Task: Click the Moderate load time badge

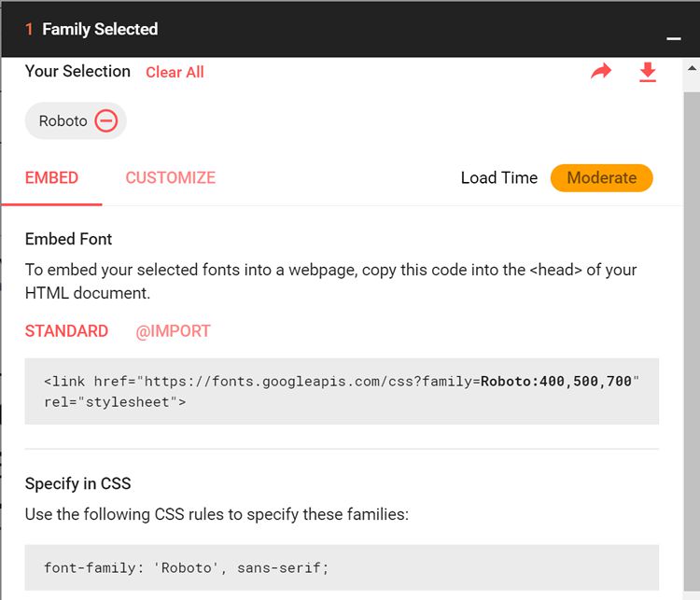Action: click(x=601, y=178)
